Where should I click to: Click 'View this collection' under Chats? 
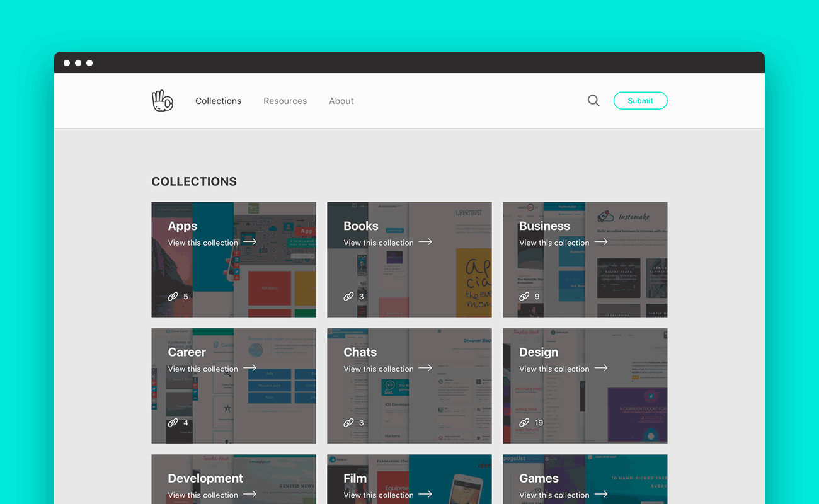379,369
